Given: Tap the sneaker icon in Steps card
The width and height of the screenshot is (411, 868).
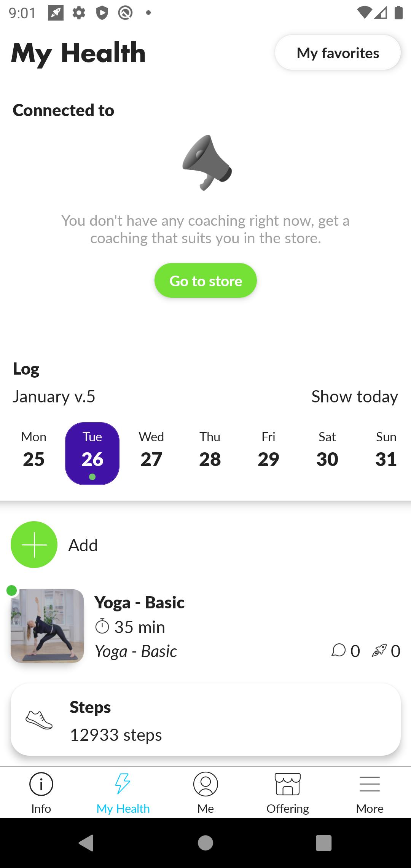Looking at the screenshot, I should [39, 720].
